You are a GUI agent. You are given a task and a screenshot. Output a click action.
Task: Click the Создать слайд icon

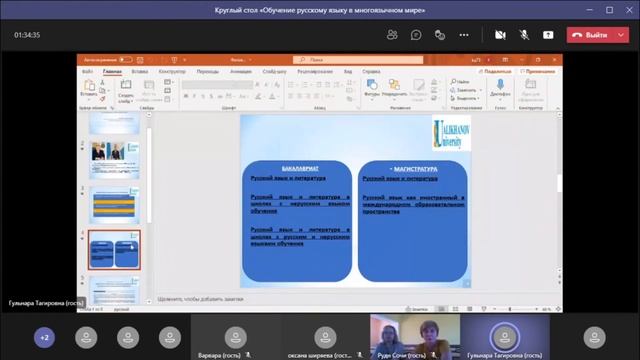pos(126,85)
